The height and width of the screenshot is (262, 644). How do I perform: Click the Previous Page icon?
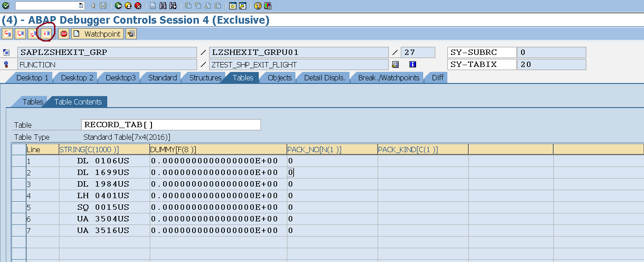[x=198, y=6]
